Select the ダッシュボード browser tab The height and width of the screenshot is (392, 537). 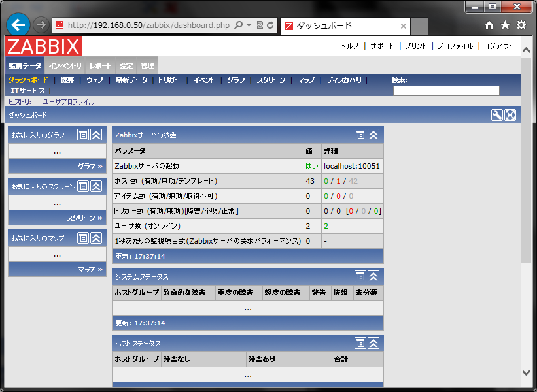point(346,26)
